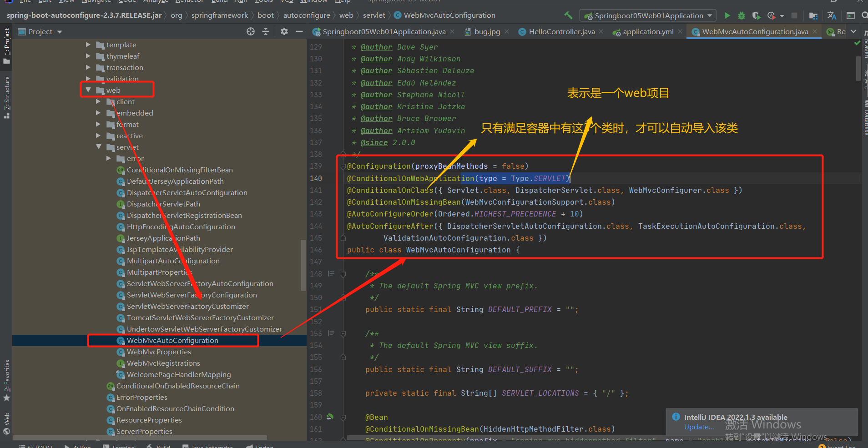Viewport: 868px width, 448px height.
Task: Click the Run with Profiler icon
Action: coord(771,15)
